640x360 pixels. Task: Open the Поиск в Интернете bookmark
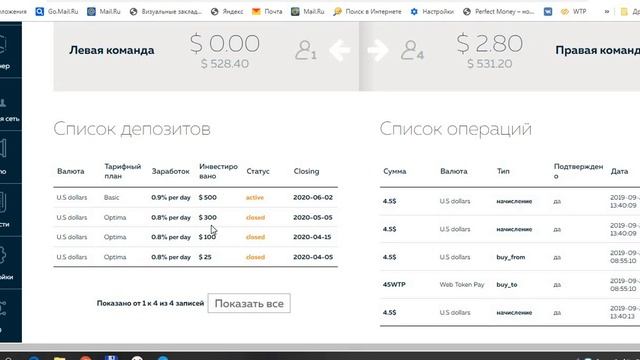[x=367, y=11]
